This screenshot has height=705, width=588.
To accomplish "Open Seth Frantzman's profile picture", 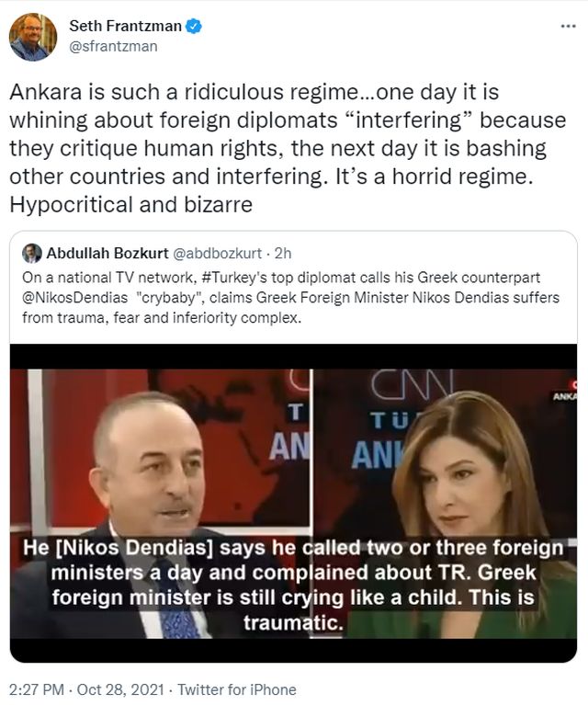I will [x=33, y=37].
